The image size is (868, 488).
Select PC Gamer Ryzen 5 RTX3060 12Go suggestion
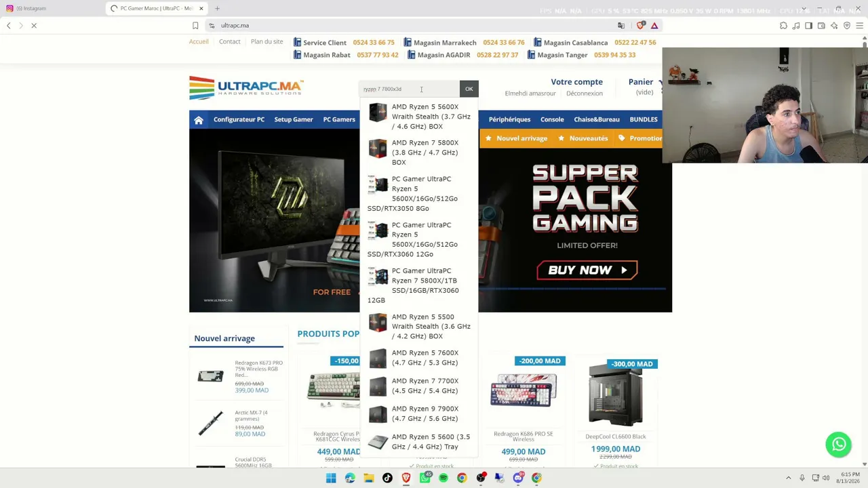pyautogui.click(x=418, y=240)
